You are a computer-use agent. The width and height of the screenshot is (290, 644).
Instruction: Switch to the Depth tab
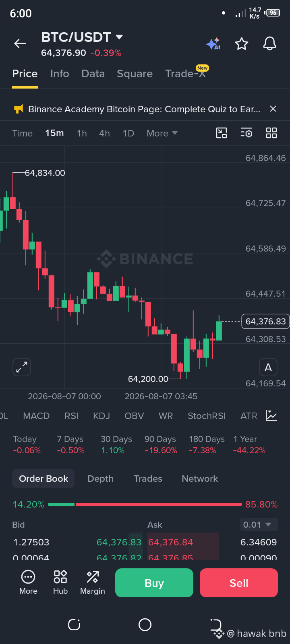coord(101,479)
